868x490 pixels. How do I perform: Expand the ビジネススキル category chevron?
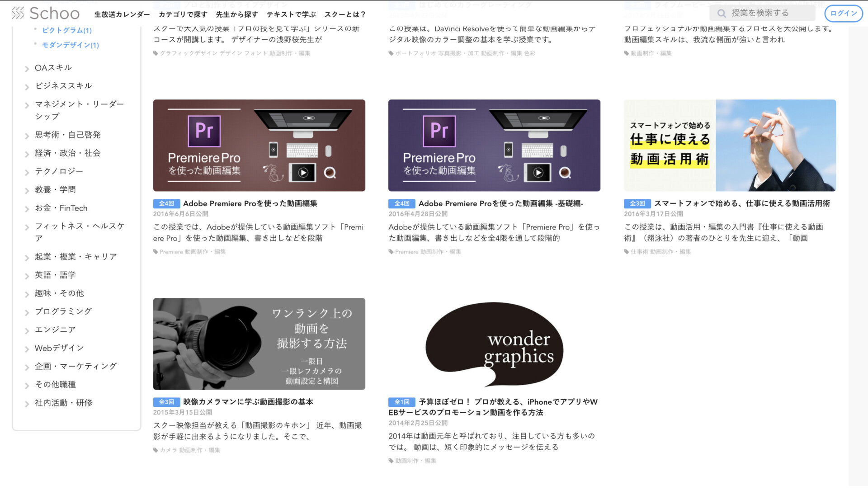(27, 87)
